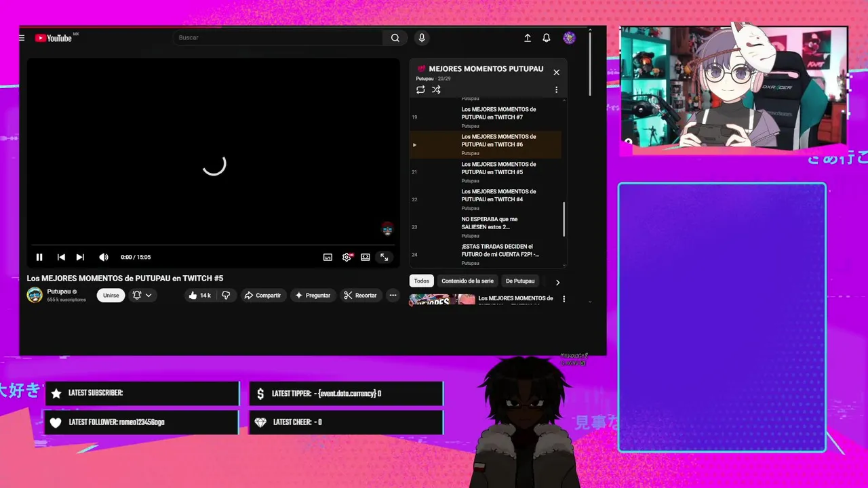The width and height of the screenshot is (868, 488).
Task: Toggle subtitles with the captions button
Action: 328,257
